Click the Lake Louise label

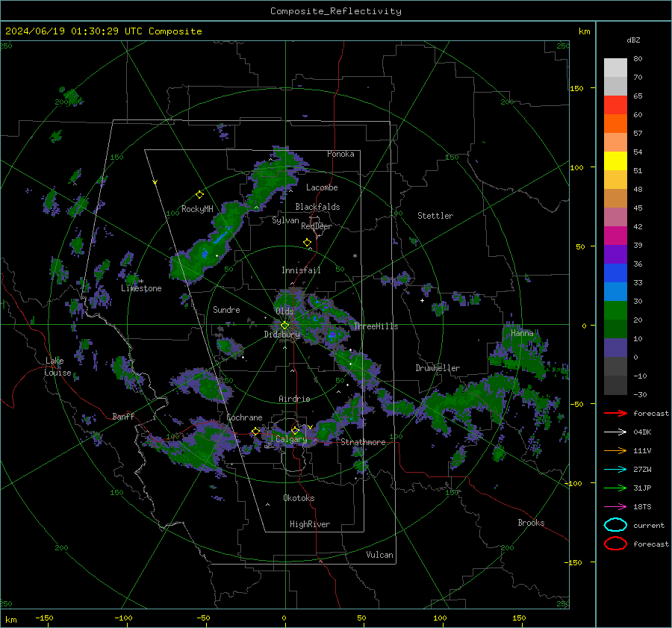[57, 367]
